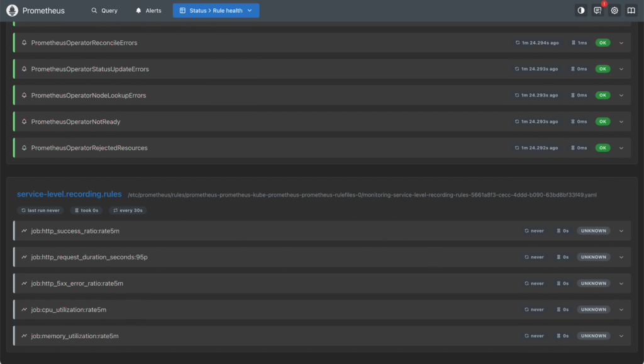Click the Prometheus title text
This screenshot has height=364, width=644.
pos(43,11)
